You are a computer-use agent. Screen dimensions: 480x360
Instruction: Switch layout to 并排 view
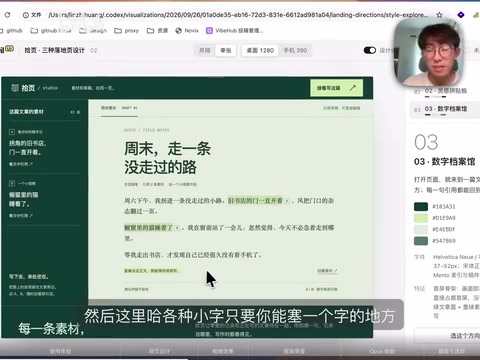205,50
